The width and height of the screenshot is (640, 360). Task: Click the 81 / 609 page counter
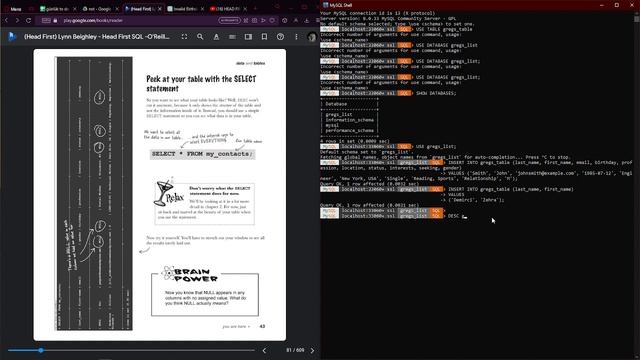coord(295,350)
